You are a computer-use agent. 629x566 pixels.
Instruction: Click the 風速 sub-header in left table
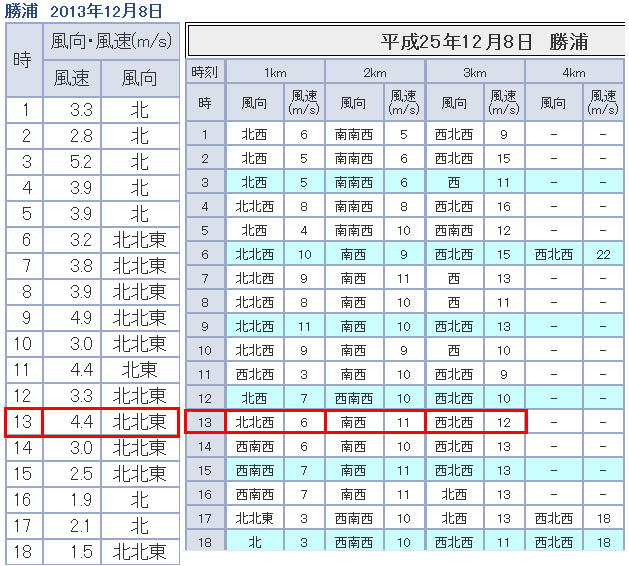pyautogui.click(x=72, y=78)
